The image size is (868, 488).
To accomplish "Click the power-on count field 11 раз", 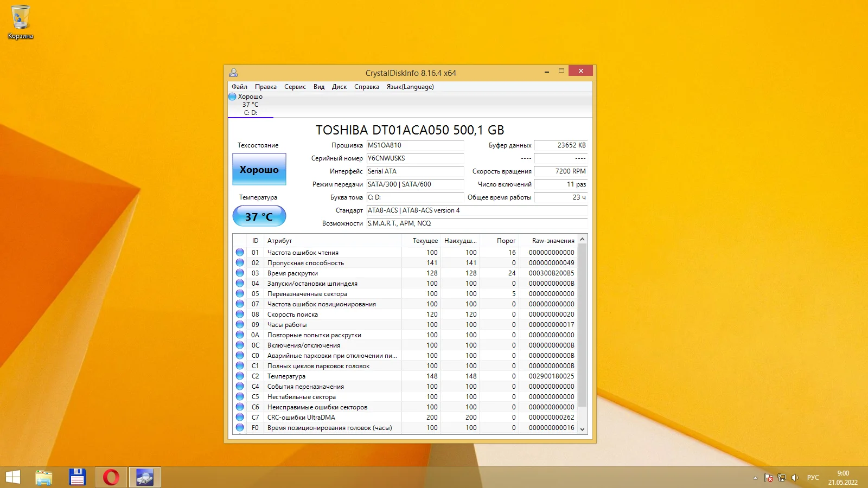I will 560,184.
